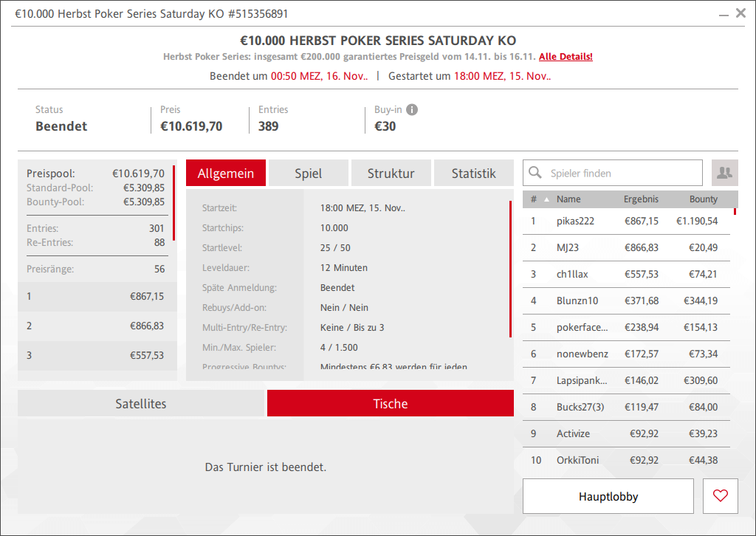Image resolution: width=756 pixels, height=536 pixels.
Task: Show the Satellites tab
Action: 141,404
